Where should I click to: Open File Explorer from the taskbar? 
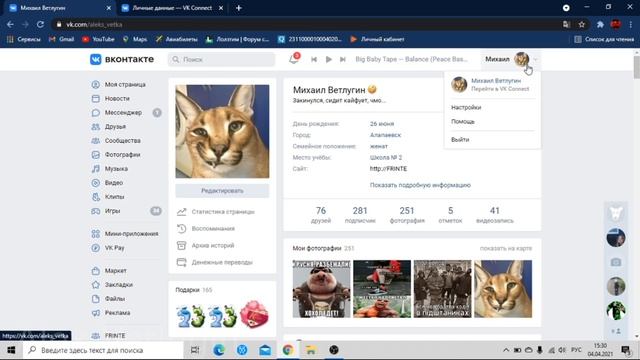pyautogui.click(x=311, y=350)
